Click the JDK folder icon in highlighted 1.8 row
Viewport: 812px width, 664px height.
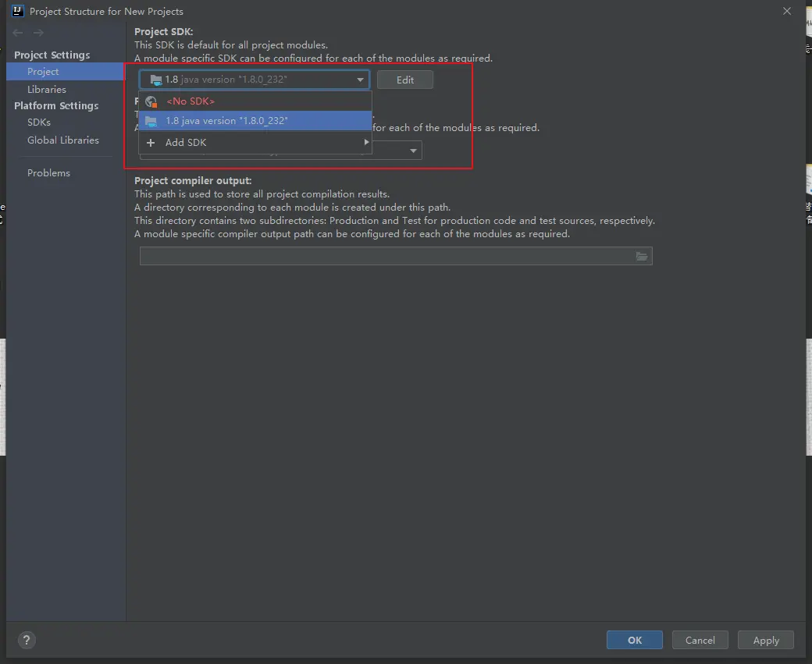tap(151, 121)
